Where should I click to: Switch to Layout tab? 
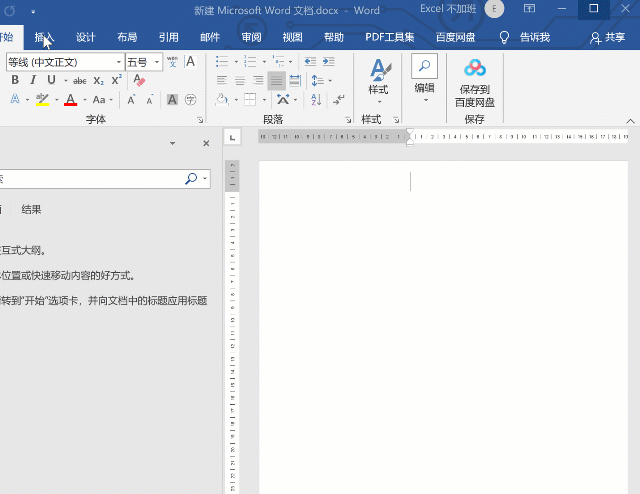point(127,37)
